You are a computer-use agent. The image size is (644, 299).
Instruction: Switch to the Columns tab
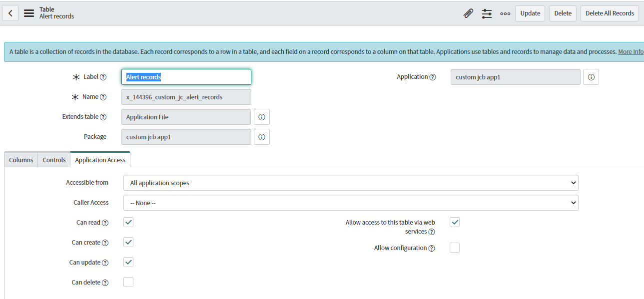[x=21, y=160]
